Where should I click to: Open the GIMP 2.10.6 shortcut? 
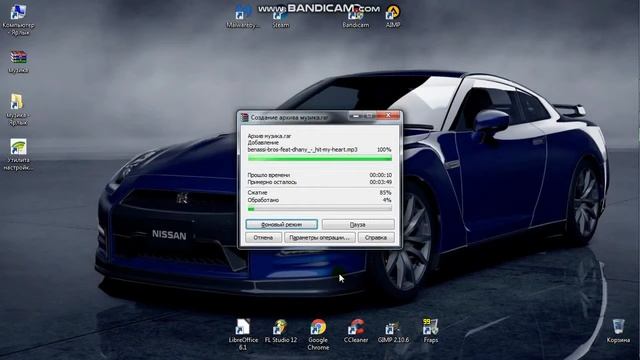click(393, 331)
